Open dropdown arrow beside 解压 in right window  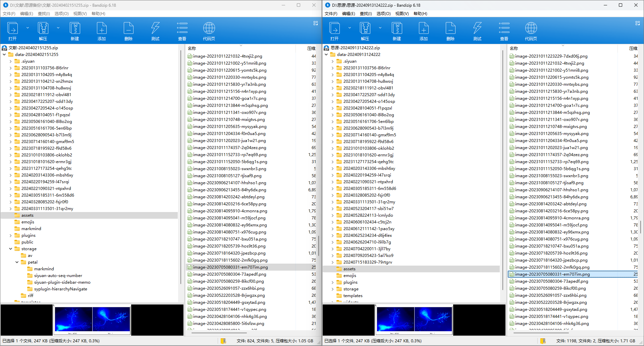click(380, 28)
